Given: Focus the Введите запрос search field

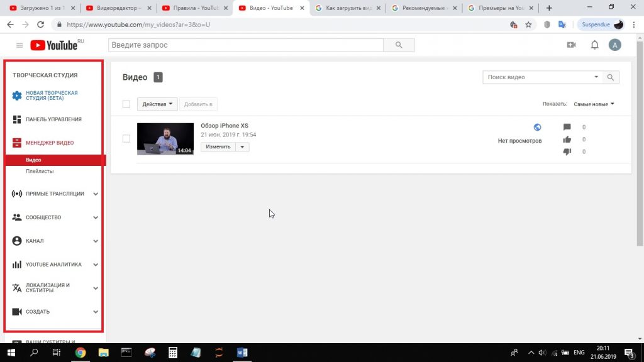Looking at the screenshot, I should (246, 45).
